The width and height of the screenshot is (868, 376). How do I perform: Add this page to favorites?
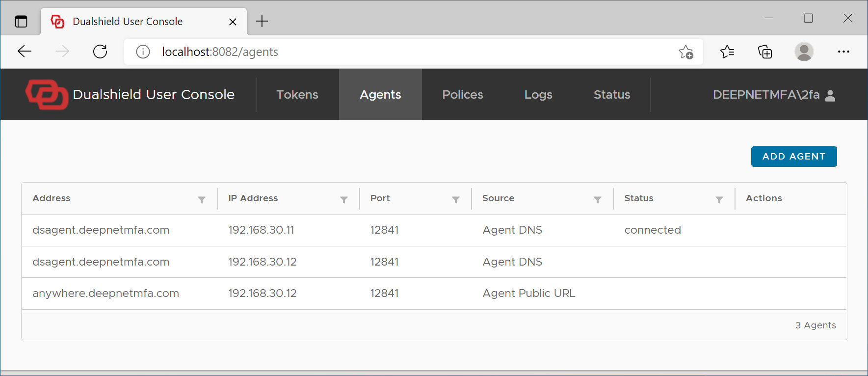pos(686,52)
